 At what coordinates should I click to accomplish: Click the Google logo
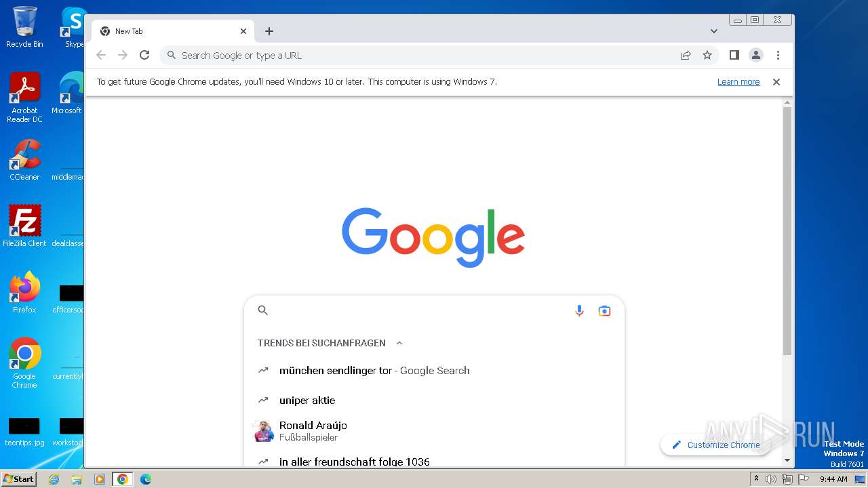(x=433, y=237)
